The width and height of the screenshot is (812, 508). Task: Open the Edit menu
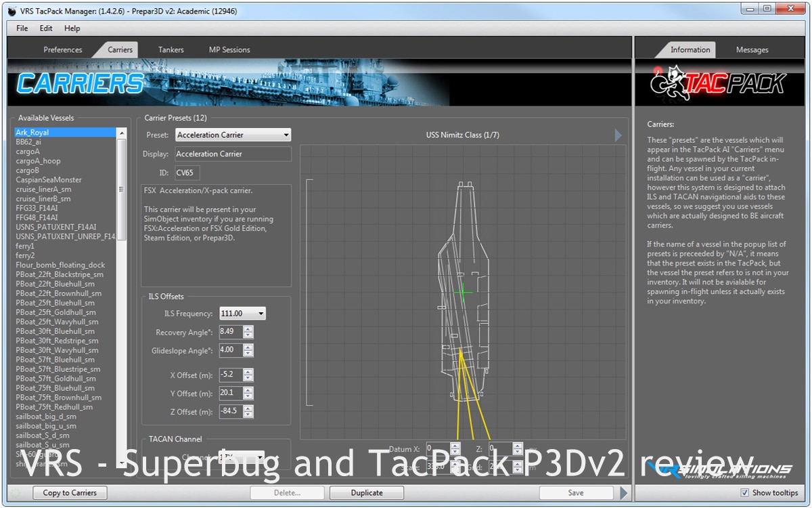[x=46, y=28]
